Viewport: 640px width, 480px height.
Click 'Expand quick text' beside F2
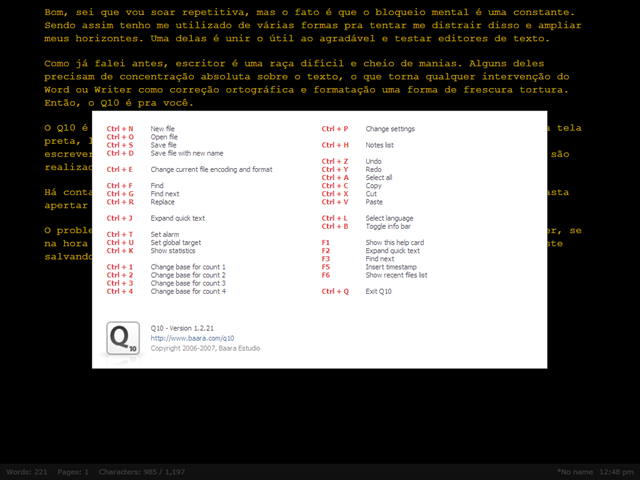pos(393,251)
